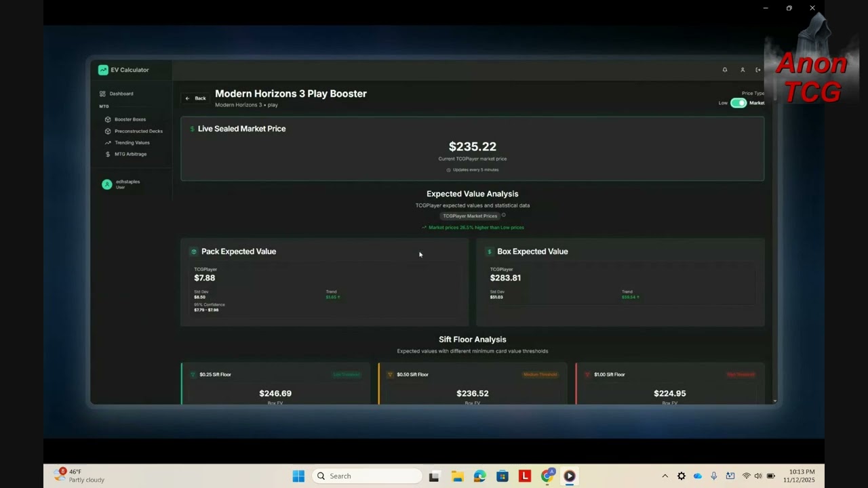Click the user profile icon in header
The image size is (868, 488).
pos(743,70)
